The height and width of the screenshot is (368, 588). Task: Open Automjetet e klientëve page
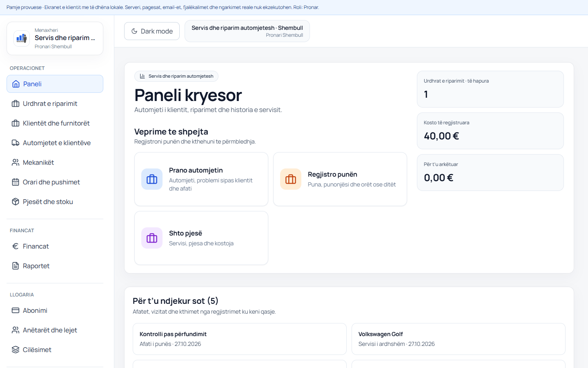click(55, 143)
